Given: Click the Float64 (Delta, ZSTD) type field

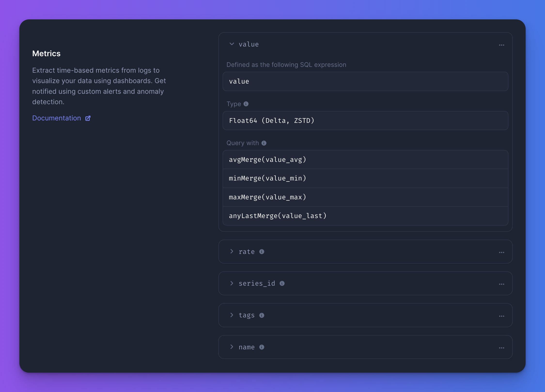Looking at the screenshot, I should pyautogui.click(x=365, y=121).
